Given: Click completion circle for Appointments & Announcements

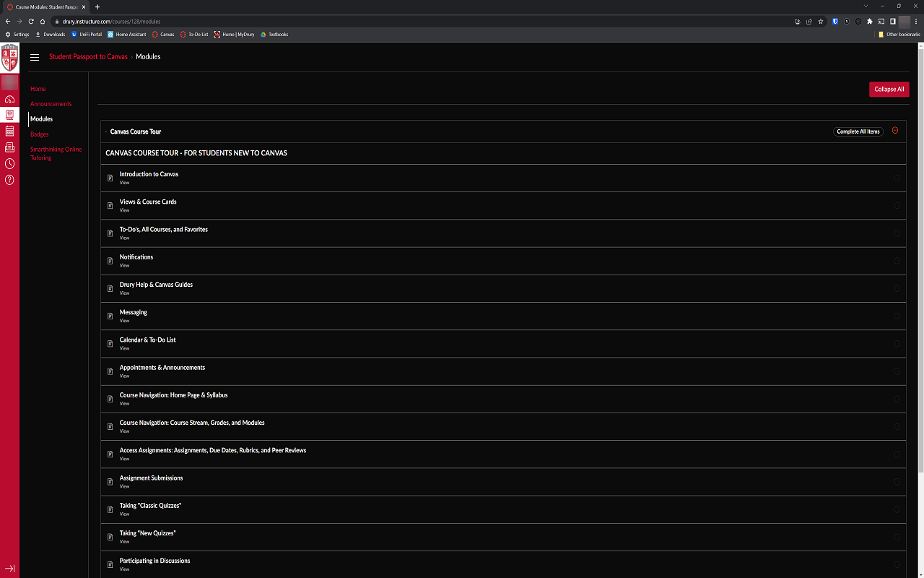Looking at the screenshot, I should 897,371.
